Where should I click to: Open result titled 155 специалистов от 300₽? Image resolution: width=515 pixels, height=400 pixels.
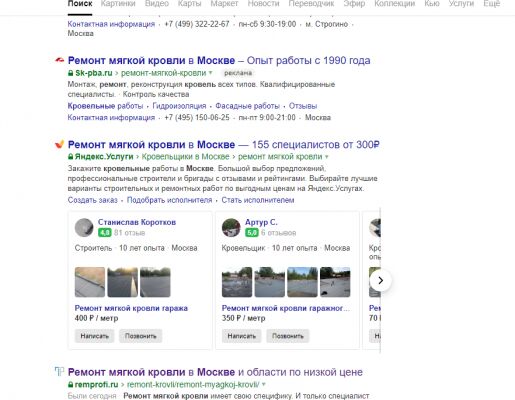[x=224, y=144]
